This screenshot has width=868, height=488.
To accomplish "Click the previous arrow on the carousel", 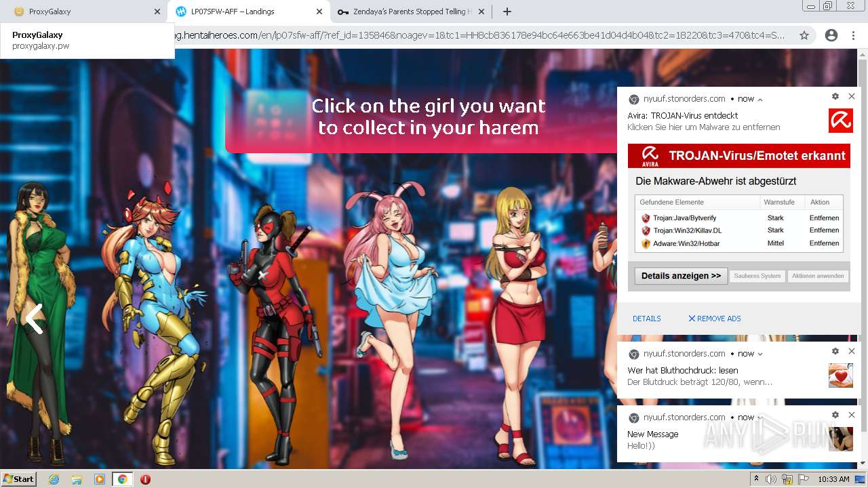I will click(x=34, y=319).
